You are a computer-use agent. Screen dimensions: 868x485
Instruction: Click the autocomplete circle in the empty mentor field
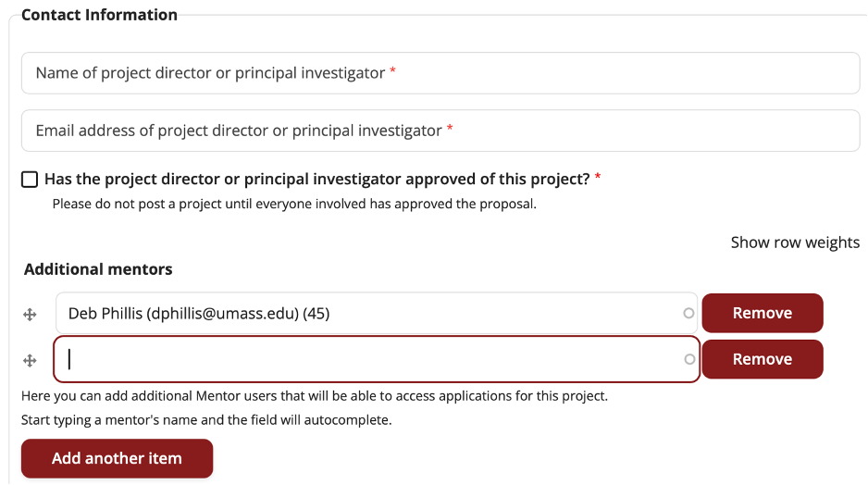click(688, 359)
